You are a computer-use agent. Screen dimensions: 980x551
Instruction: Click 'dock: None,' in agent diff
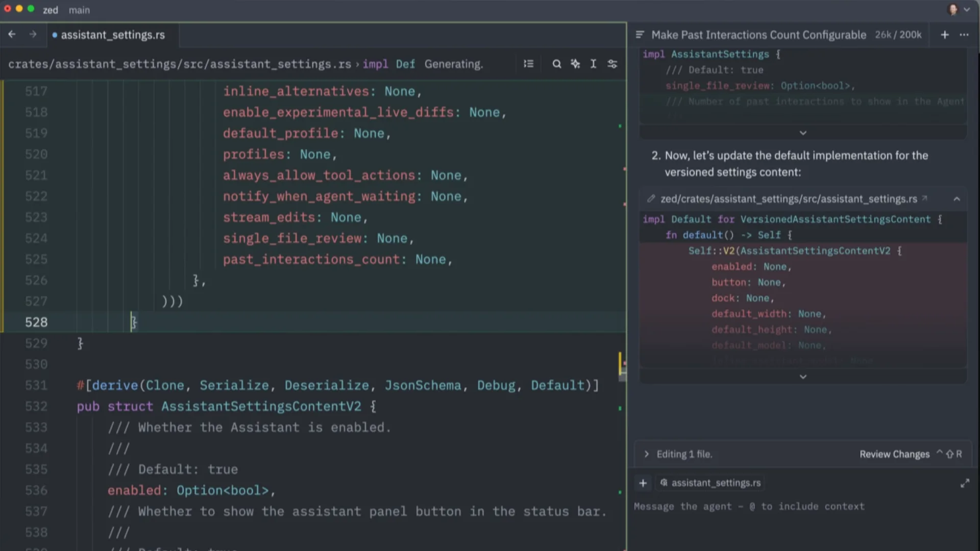(743, 298)
